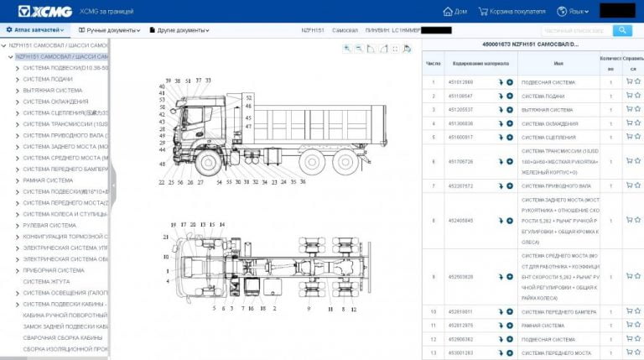Click arrow icon in СИСТЕМА ПОДАЧИ row

point(501,97)
